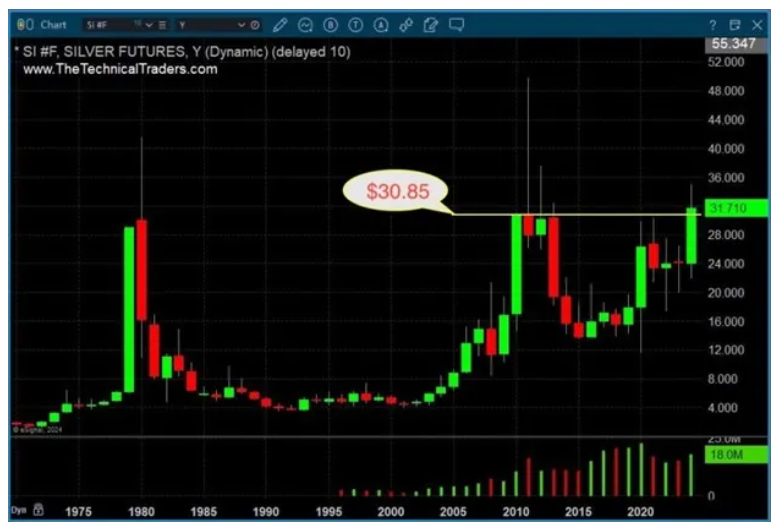
Task: Click the clock icon beside interval field
Action: point(254,23)
